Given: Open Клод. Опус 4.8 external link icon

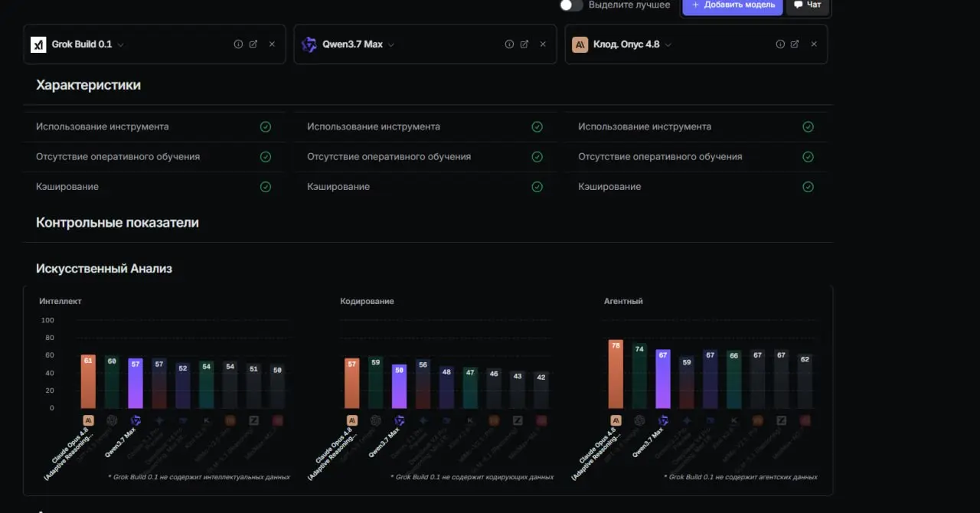Looking at the screenshot, I should point(795,44).
